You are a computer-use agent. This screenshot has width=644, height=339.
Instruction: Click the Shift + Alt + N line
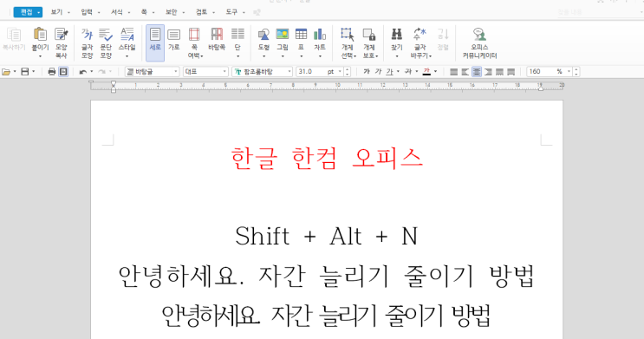click(x=327, y=236)
